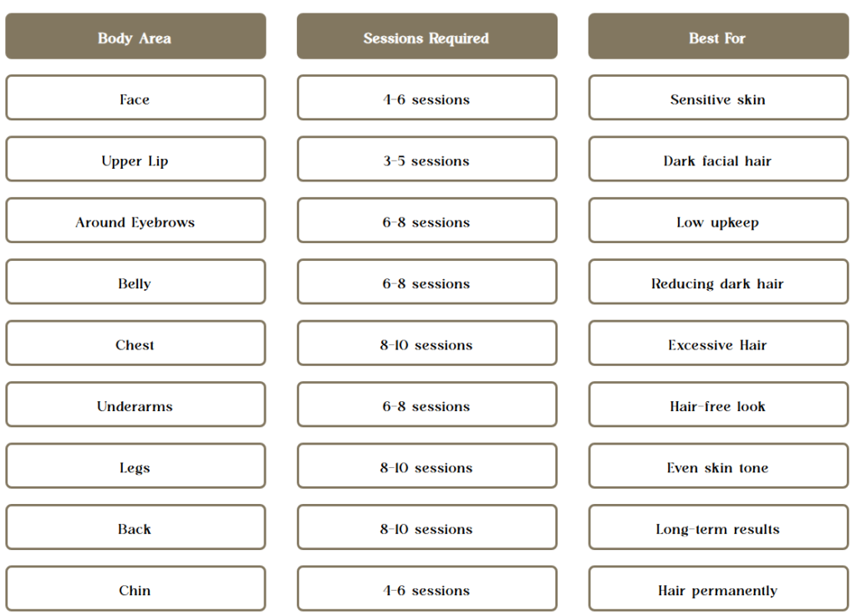The height and width of the screenshot is (616, 856).
Task: Click the Around Eyebrows cell
Action: pyautogui.click(x=135, y=221)
